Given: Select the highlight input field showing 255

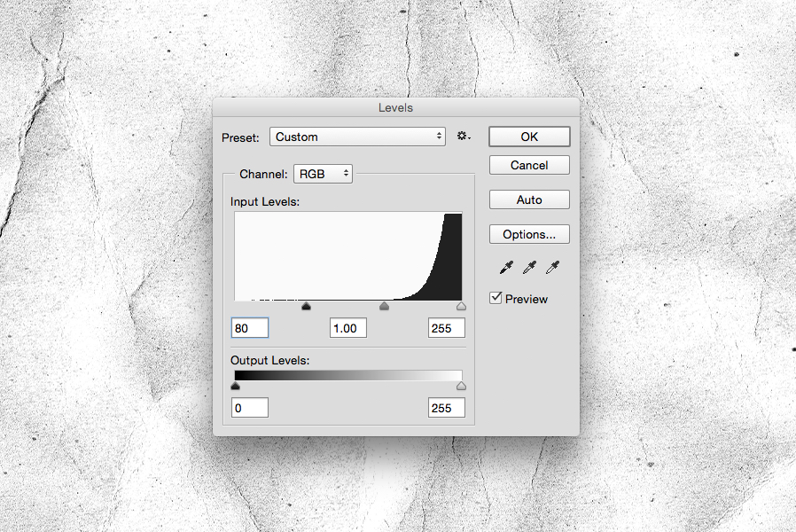Looking at the screenshot, I should [446, 327].
